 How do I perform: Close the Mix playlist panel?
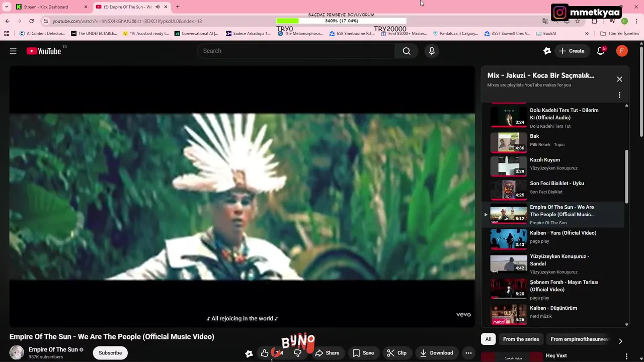(619, 79)
